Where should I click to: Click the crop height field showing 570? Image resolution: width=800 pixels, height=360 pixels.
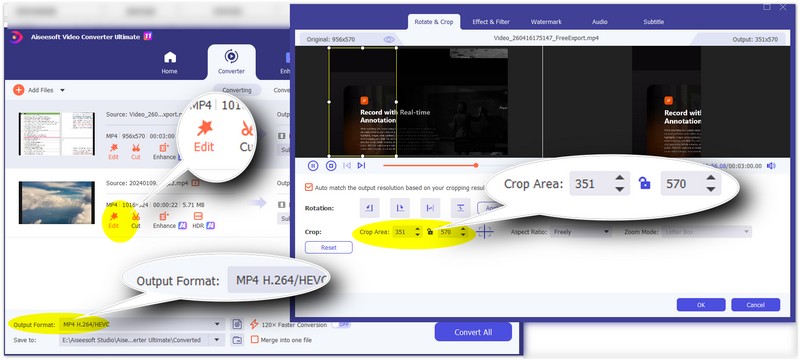[447, 232]
